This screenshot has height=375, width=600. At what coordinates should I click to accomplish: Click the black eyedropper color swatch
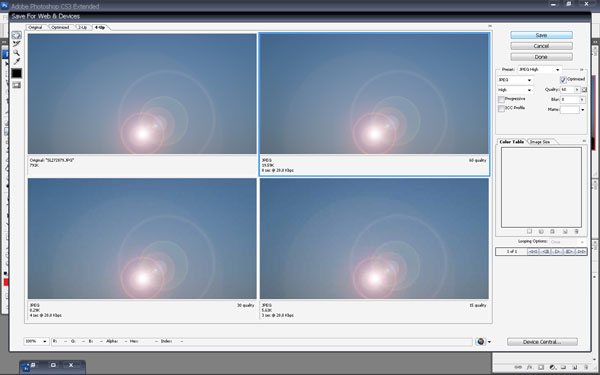pos(16,73)
